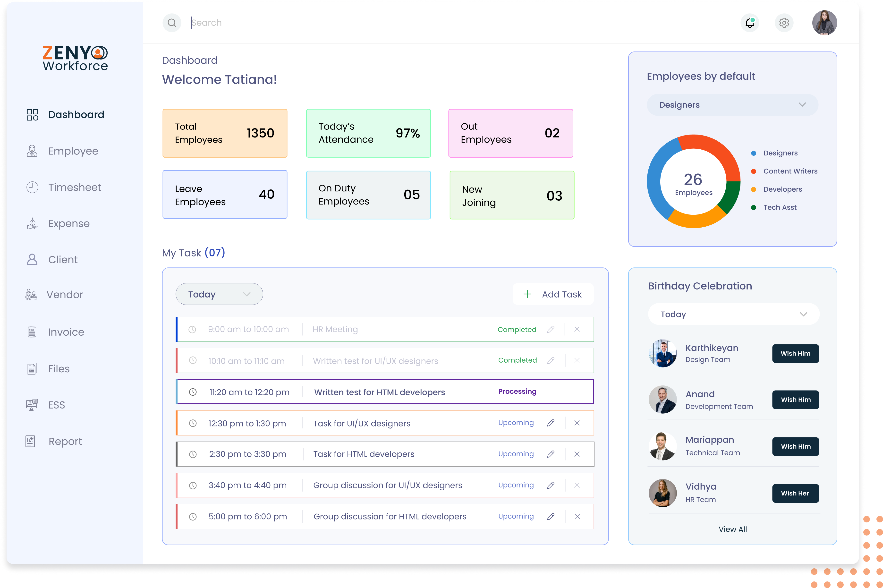Image resolution: width=883 pixels, height=588 pixels.
Task: Remove the Written test for UI/UX designers task
Action: coord(577,360)
